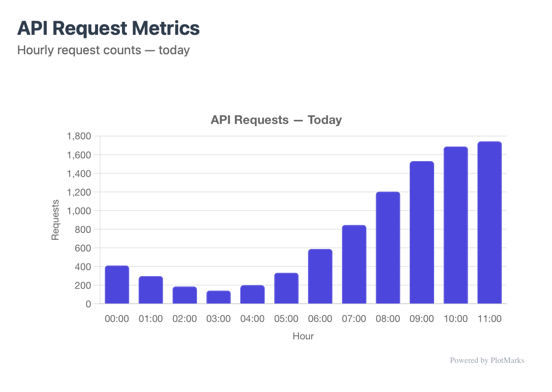The image size is (552, 392).
Task: Click the 02:00 bar in the chart
Action: pos(185,295)
